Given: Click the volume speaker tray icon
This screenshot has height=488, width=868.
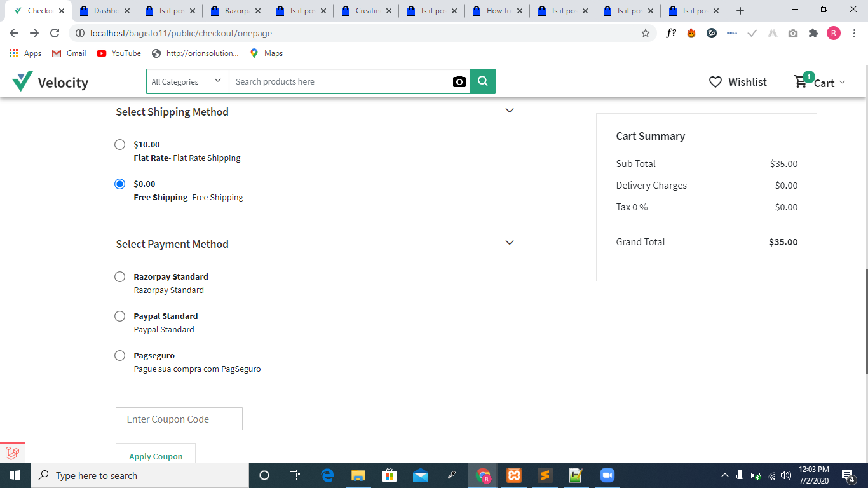Looking at the screenshot, I should tap(786, 475).
